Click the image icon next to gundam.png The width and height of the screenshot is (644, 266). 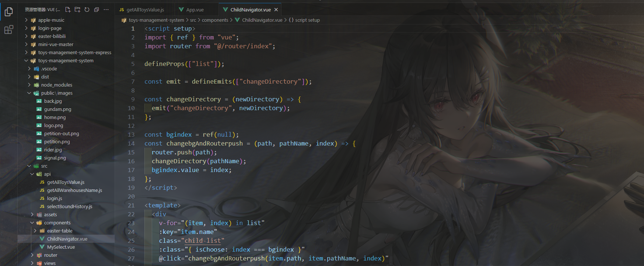pyautogui.click(x=39, y=109)
